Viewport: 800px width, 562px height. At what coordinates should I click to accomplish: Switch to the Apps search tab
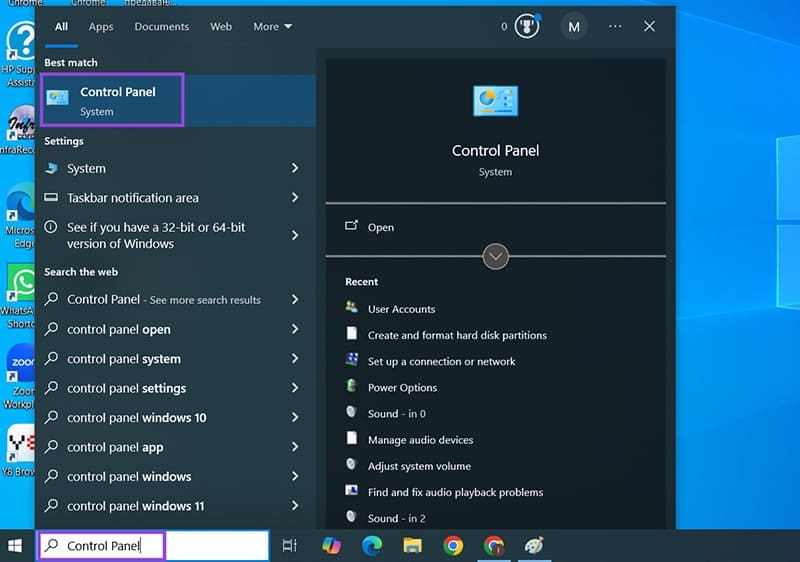point(101,27)
